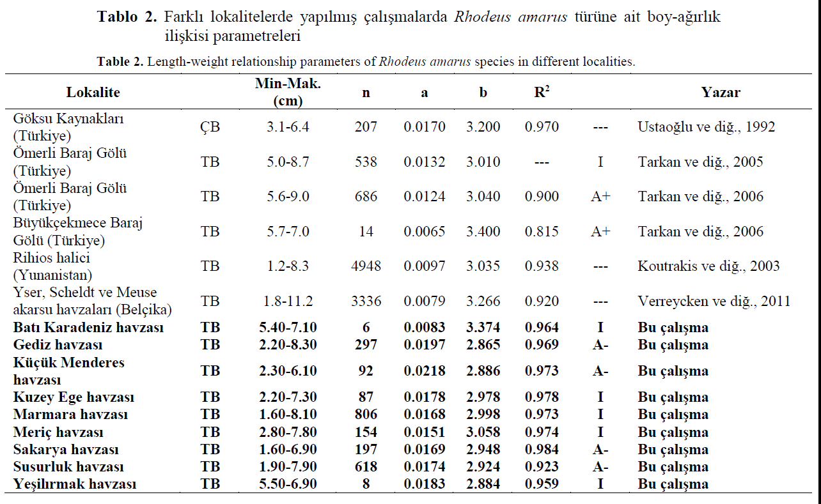821x504 pixels.
Task: Click the range value 2.20-8.30
Action: tap(288, 345)
